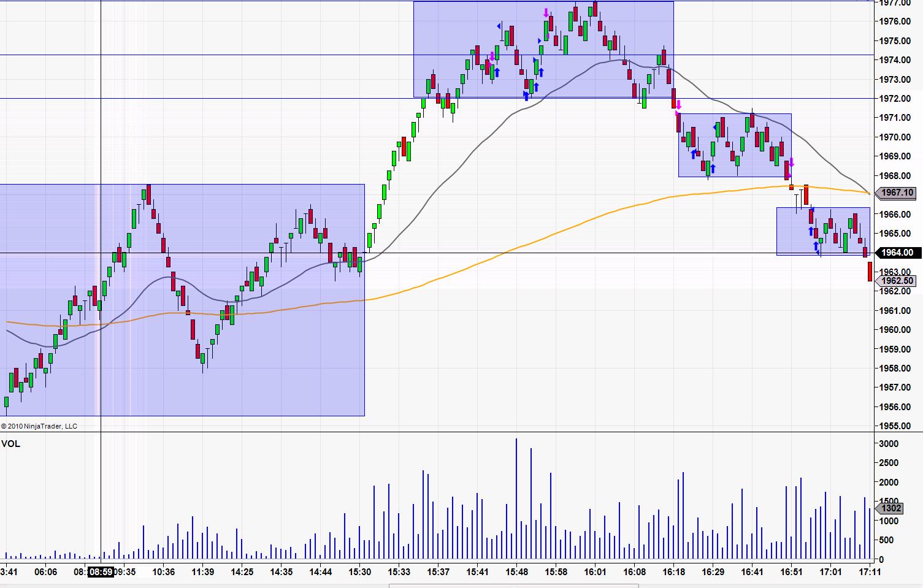
Task: Click 15:37 on the time axis
Action: (439, 572)
